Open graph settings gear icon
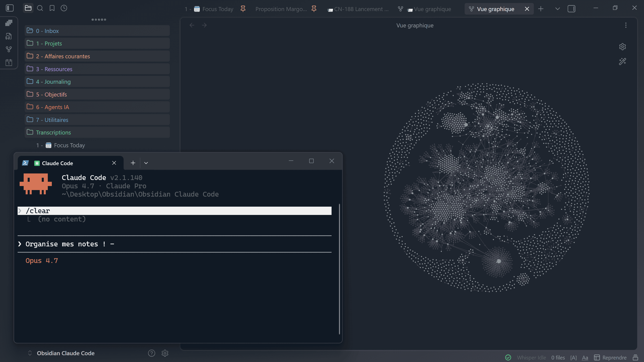Screen dimensions: 644x362 tap(623, 47)
